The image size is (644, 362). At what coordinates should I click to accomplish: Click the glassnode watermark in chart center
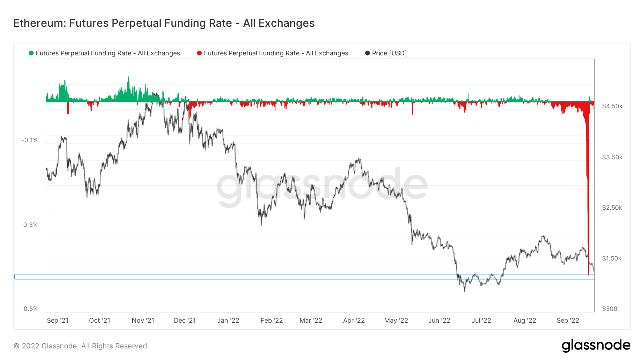point(322,185)
